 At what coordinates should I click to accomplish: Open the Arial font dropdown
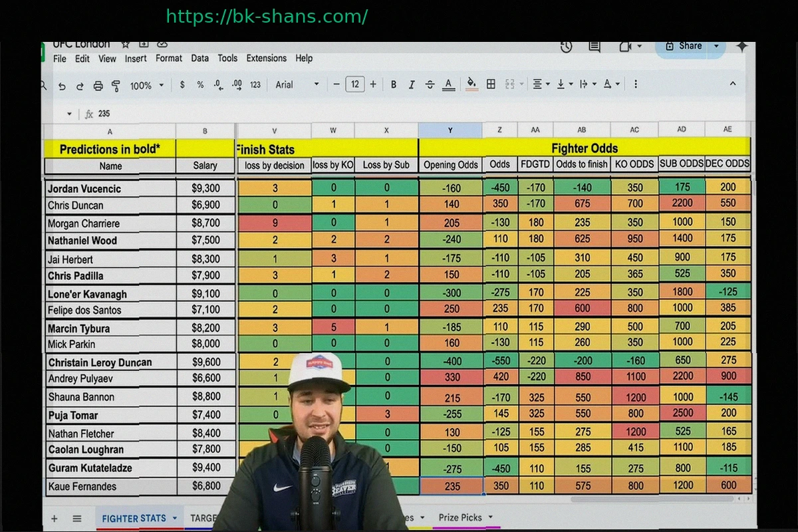tap(297, 84)
